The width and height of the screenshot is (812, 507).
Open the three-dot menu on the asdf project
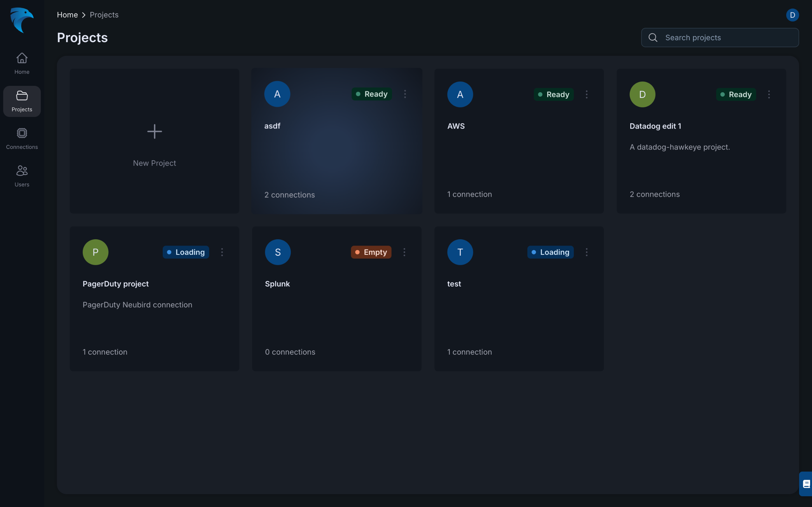pos(405,94)
